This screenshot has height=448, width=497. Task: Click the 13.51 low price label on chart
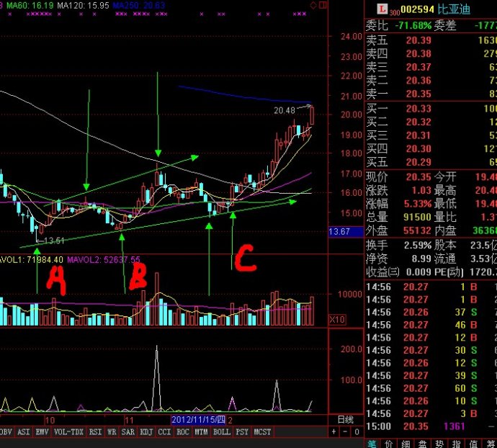[x=54, y=241]
